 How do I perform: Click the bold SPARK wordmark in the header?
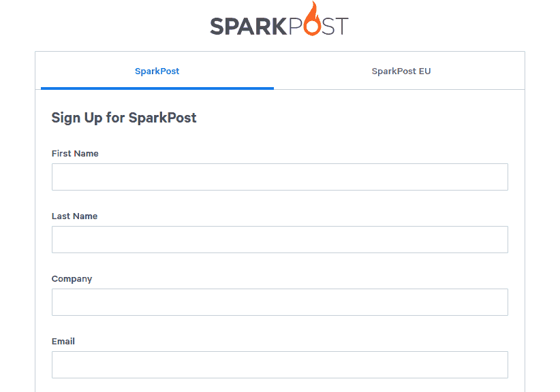[x=249, y=26]
